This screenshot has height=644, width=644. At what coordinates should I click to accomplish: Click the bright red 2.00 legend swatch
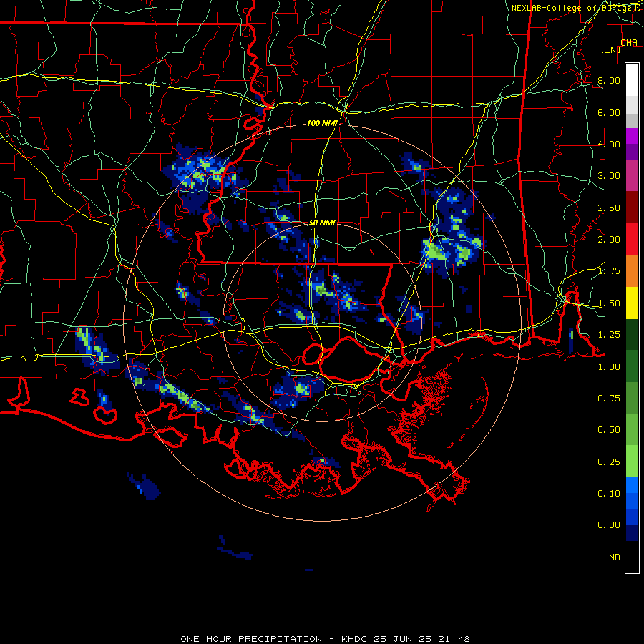632,239
